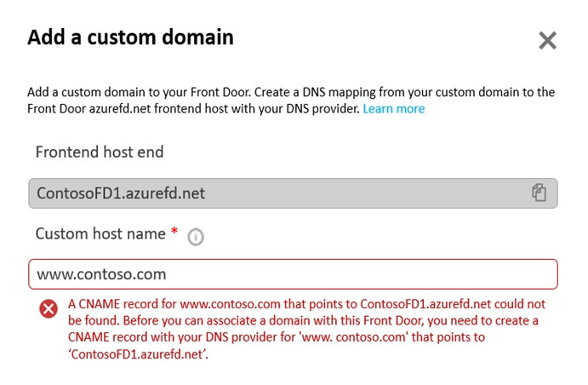Viewport: 588px width, 385px height.
Task: Click the 'be found. Before you can associate' error line
Action: point(303,321)
